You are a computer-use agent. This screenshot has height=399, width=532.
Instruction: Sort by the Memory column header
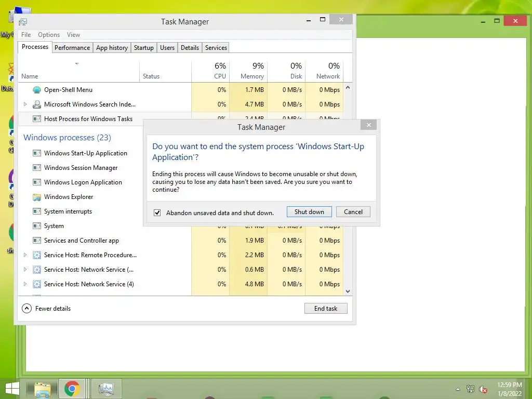click(248, 71)
